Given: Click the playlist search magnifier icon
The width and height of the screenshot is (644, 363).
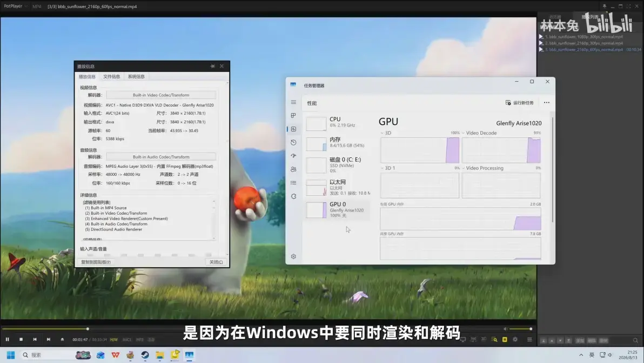Looking at the screenshot, I should tap(635, 340).
